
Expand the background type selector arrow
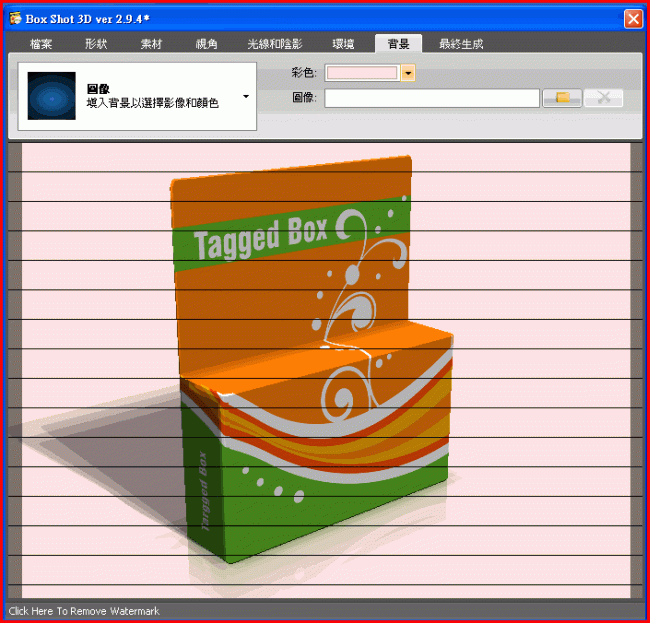click(x=246, y=97)
